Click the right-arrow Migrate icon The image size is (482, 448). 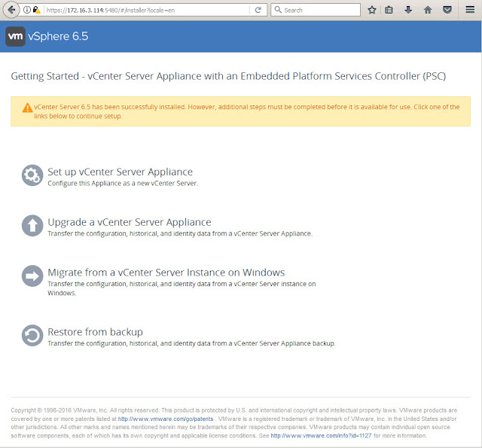click(32, 276)
